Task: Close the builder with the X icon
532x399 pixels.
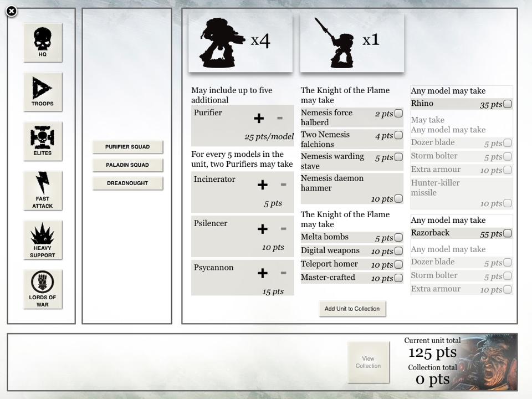Action: click(12, 11)
